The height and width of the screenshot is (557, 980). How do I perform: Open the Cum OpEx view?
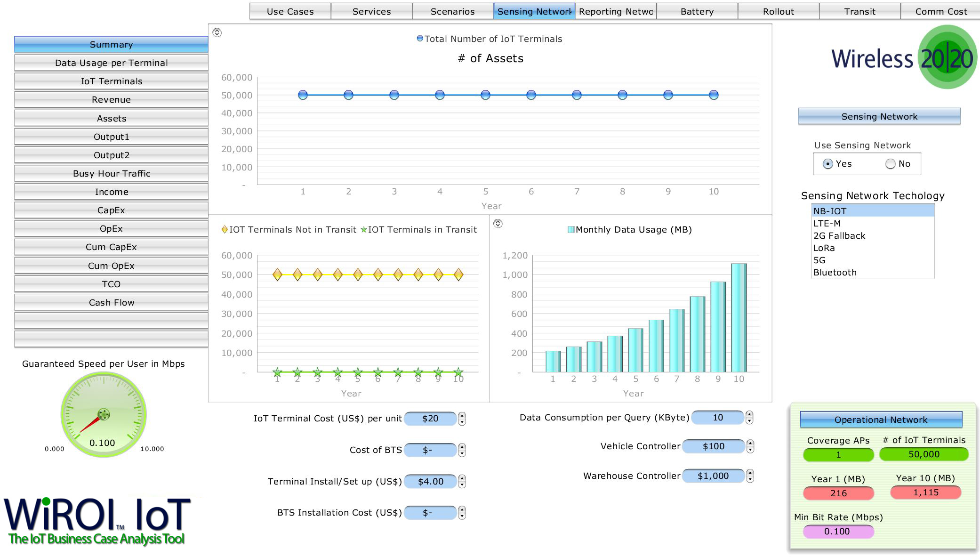pos(111,266)
